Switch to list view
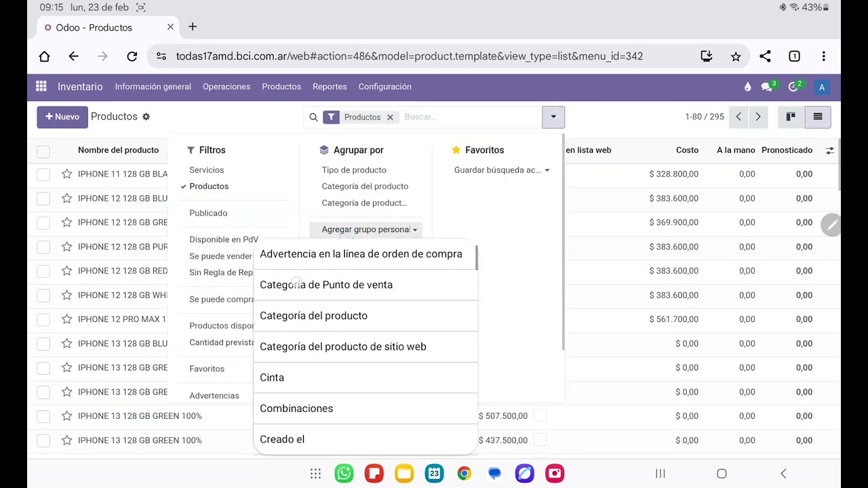Screen dimensions: 868x488 pyautogui.click(x=818, y=117)
